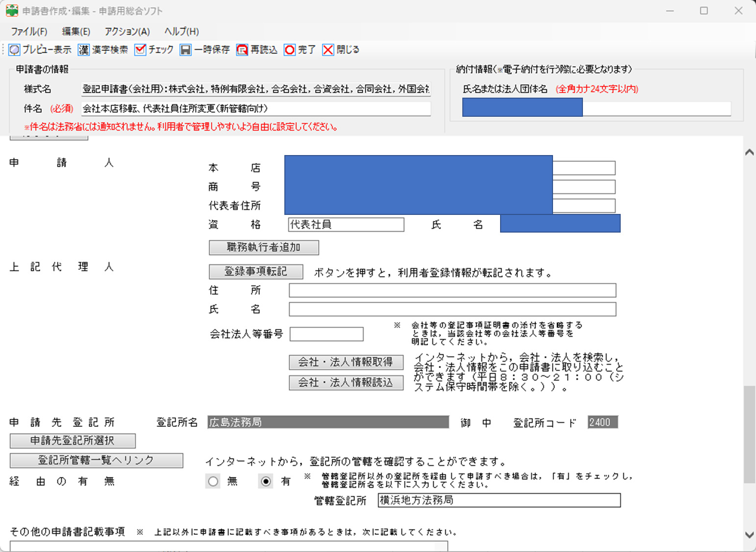Screen dimensions: 756x552
Task: Click the application icon in title bar
Action: (x=12, y=10)
